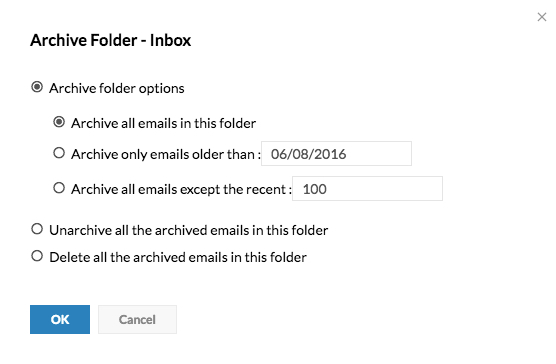The height and width of the screenshot is (364, 556).
Task: Confirm with the blue OK button
Action: pos(60,319)
